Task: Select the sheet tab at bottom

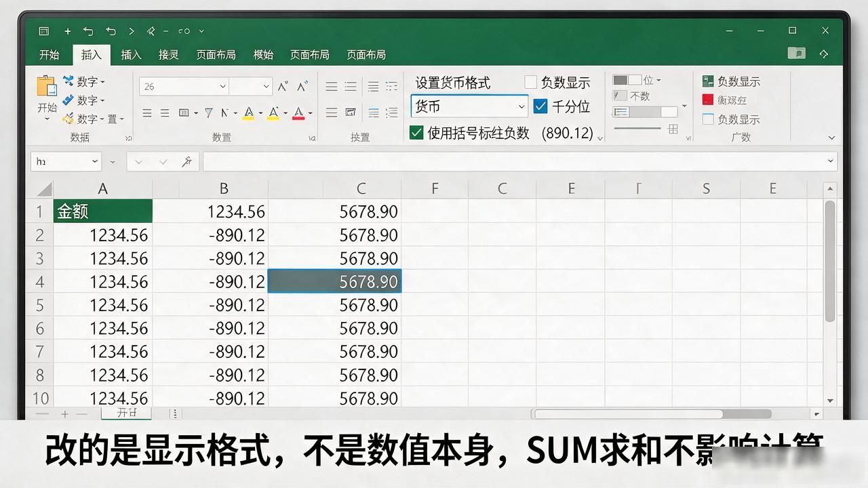Action: click(x=126, y=413)
